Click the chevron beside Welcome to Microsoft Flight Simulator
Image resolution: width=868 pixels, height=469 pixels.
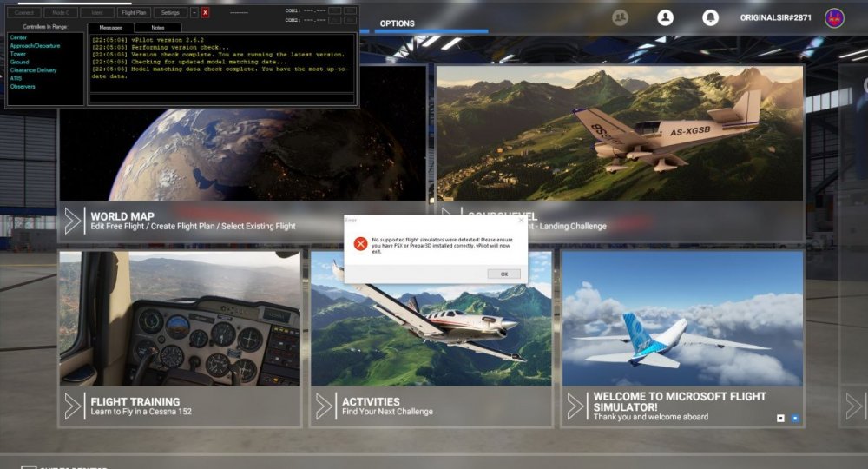[x=575, y=406]
